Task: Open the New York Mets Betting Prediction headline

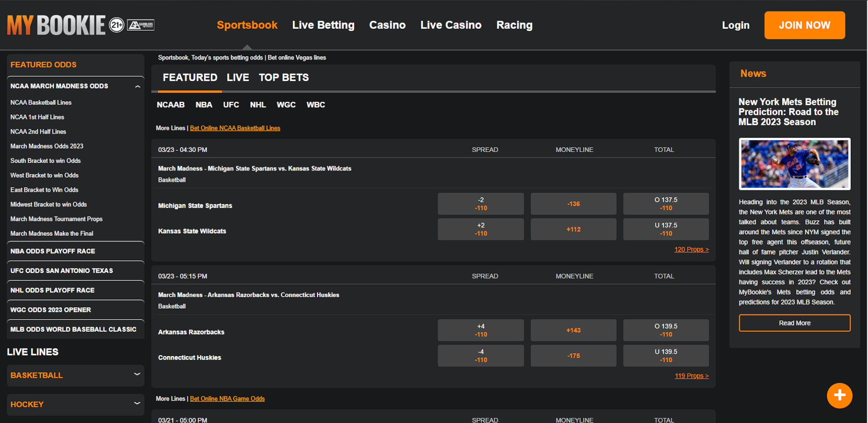Action: [x=789, y=112]
